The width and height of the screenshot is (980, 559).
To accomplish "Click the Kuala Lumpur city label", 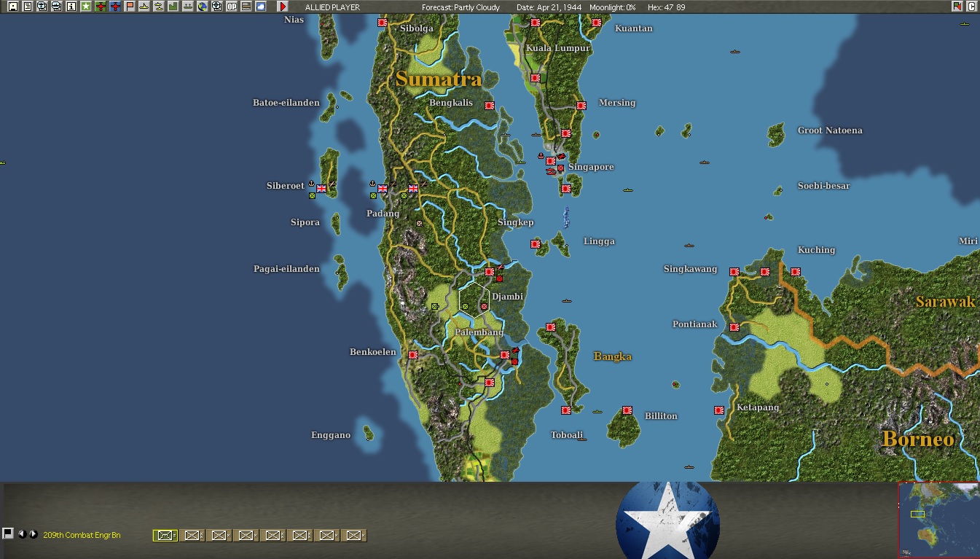I will point(558,48).
